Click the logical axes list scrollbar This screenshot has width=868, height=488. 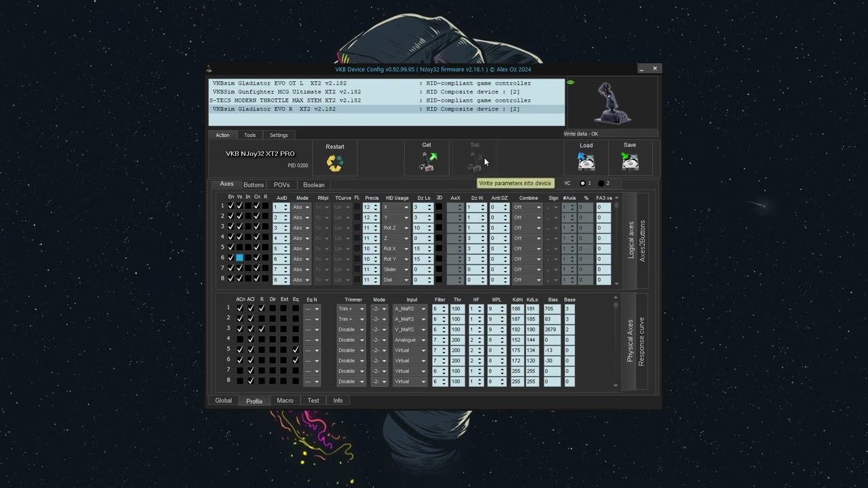pyautogui.click(x=616, y=241)
